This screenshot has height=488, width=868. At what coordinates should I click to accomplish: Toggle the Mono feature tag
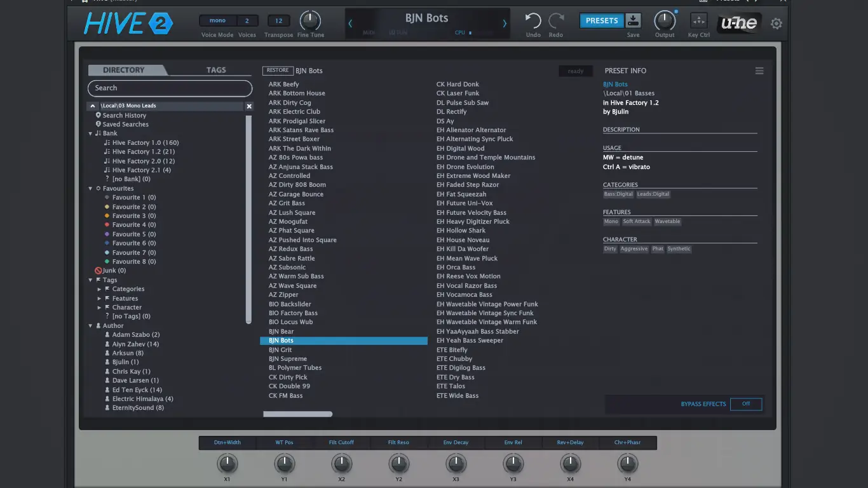(x=611, y=222)
